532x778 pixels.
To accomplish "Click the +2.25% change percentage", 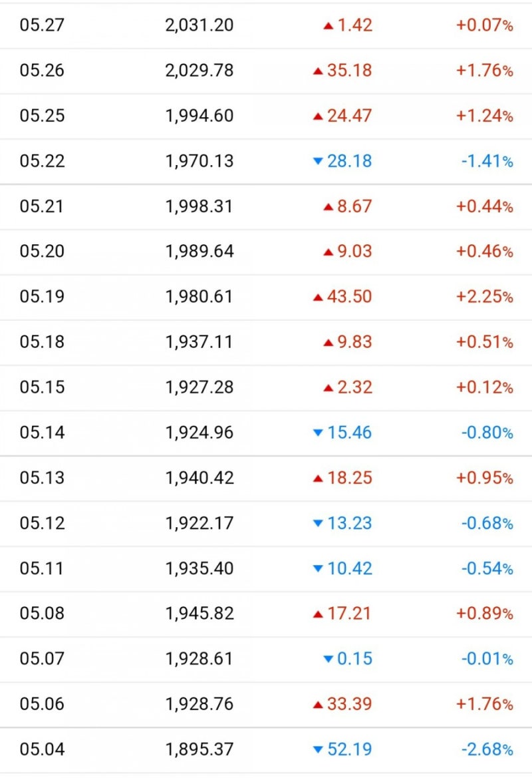I will pyautogui.click(x=484, y=297).
